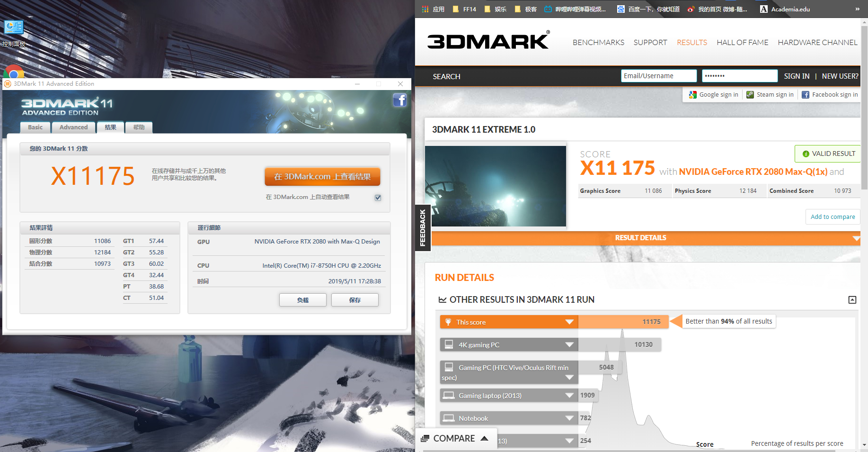Viewport: 868px width, 452px height.
Task: Click the Gaming laptop (2013) laptop icon
Action: 449,395
